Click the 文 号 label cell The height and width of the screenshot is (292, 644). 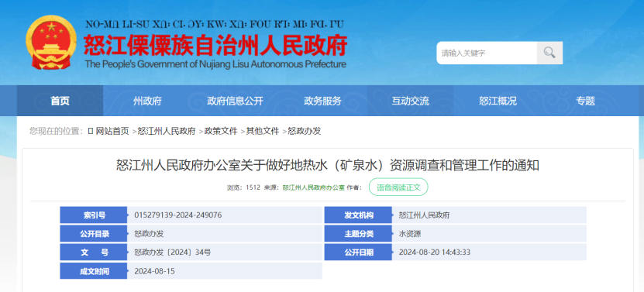coord(94,252)
